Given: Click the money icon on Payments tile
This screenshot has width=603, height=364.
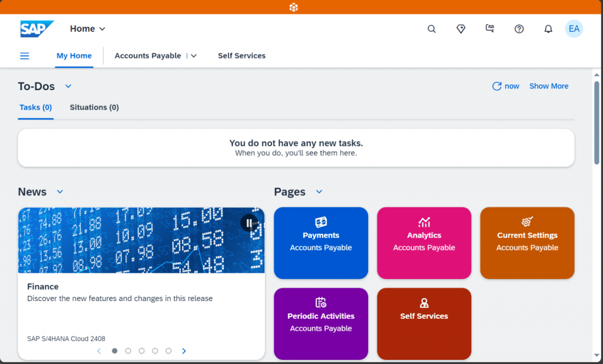Looking at the screenshot, I should pyautogui.click(x=321, y=222).
